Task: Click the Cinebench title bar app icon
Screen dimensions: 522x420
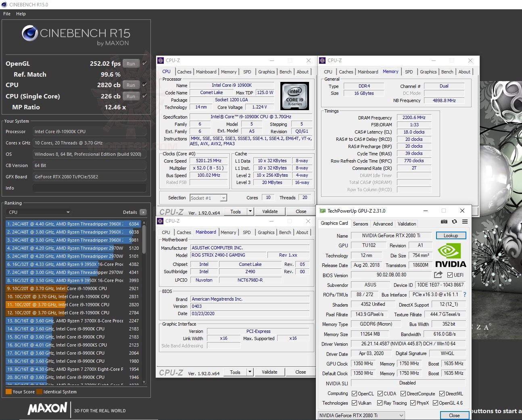Action: click(4, 4)
